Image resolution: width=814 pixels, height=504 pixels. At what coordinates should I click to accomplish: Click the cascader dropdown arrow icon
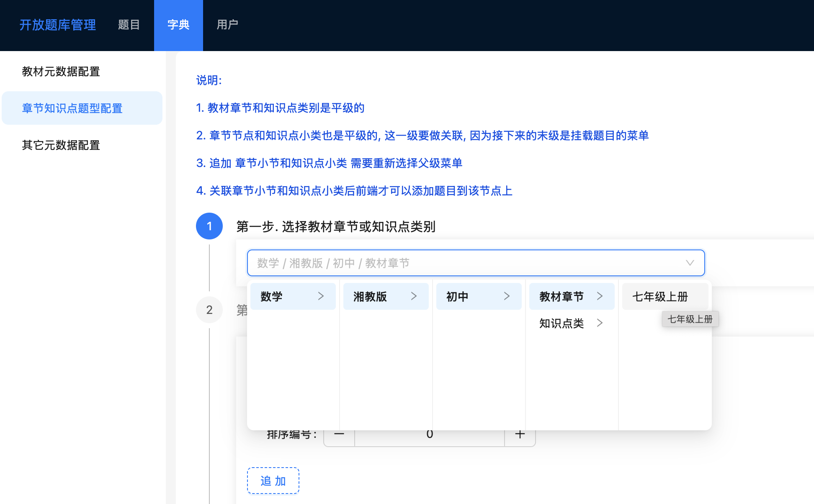(x=690, y=263)
